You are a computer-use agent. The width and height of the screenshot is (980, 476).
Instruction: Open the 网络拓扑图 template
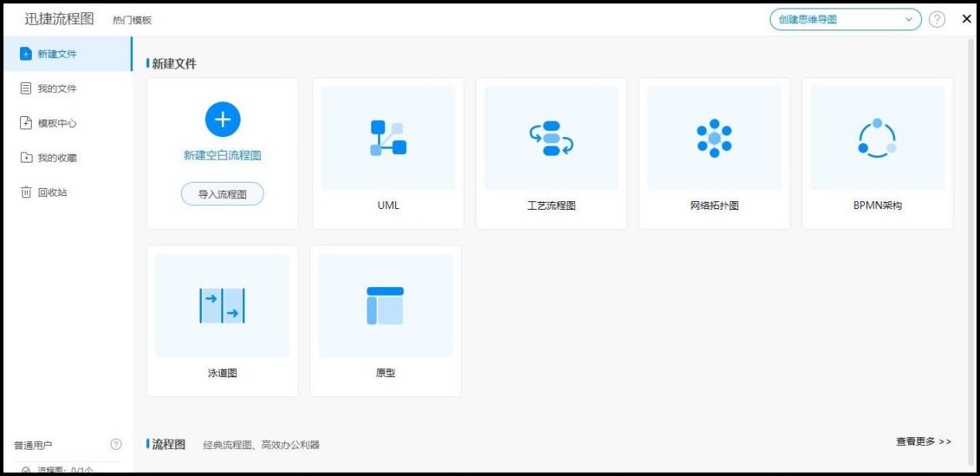(x=715, y=152)
